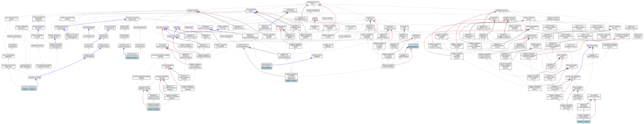This screenshot has width=644, height=124.
Task: Select the 'tissue development' node
Action: 140,27
